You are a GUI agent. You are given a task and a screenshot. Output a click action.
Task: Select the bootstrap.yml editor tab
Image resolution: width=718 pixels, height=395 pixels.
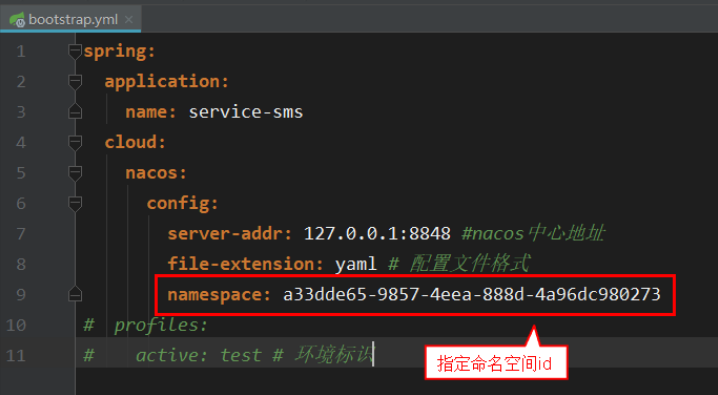tap(70, 20)
